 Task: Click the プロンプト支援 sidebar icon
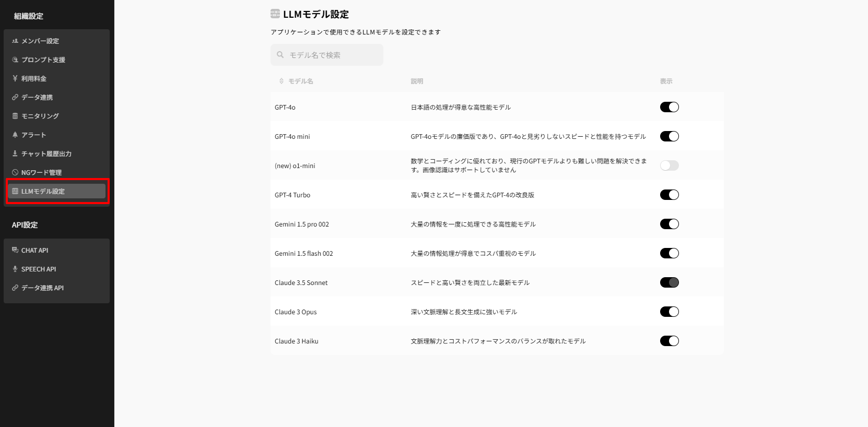point(15,60)
